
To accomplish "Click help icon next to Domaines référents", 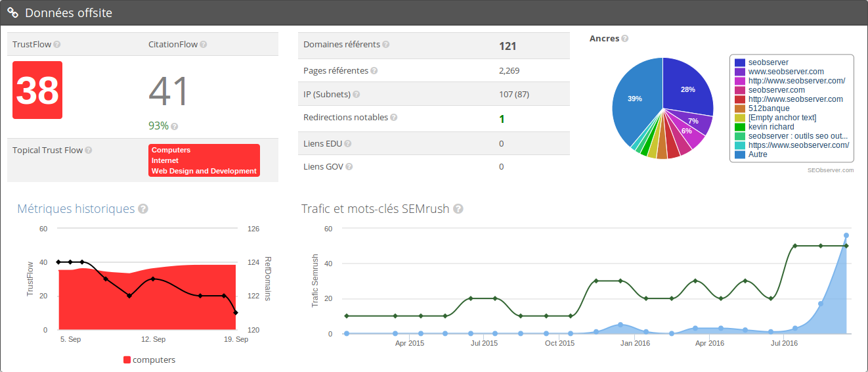I will pyautogui.click(x=386, y=45).
